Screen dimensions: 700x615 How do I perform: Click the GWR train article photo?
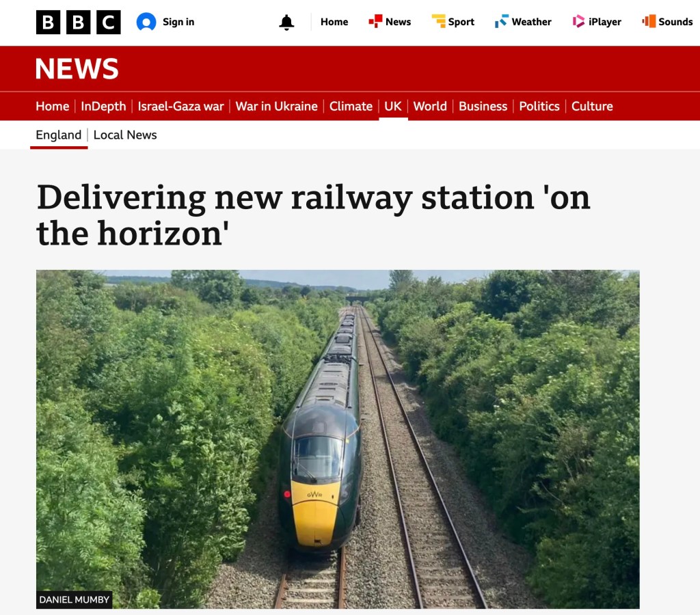[x=338, y=439]
